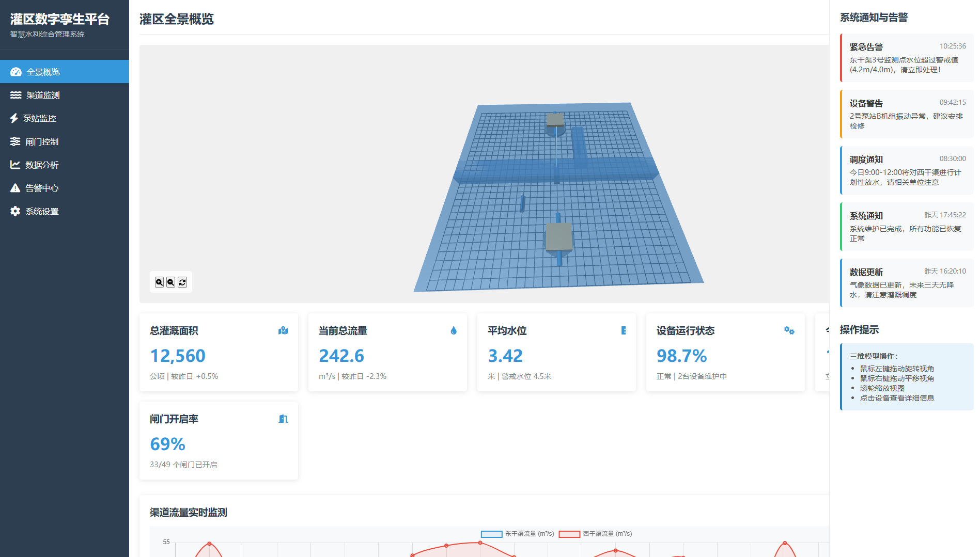Open the 紧急告警 notification
This screenshot has height=557, width=980.
[x=907, y=58]
